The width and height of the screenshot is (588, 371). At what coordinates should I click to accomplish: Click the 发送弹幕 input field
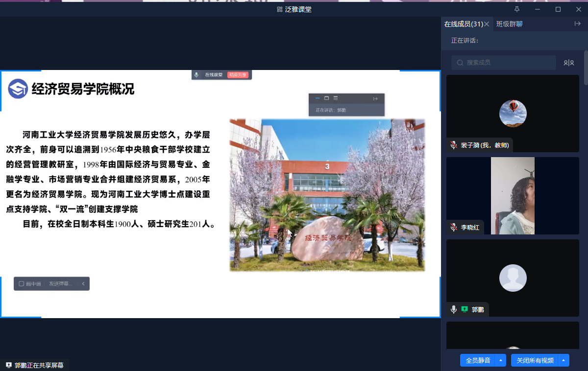61,284
